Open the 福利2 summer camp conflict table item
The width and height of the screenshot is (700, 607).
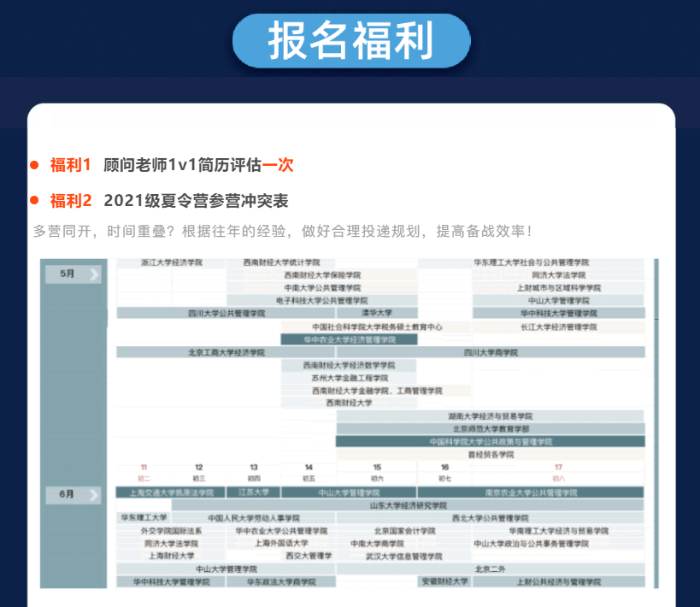click(x=196, y=201)
